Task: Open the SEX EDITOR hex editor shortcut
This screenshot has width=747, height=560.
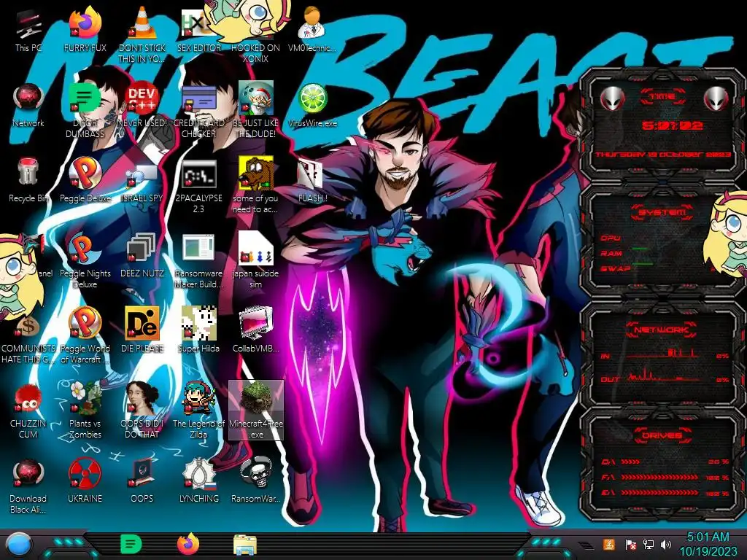Action: (x=198, y=31)
